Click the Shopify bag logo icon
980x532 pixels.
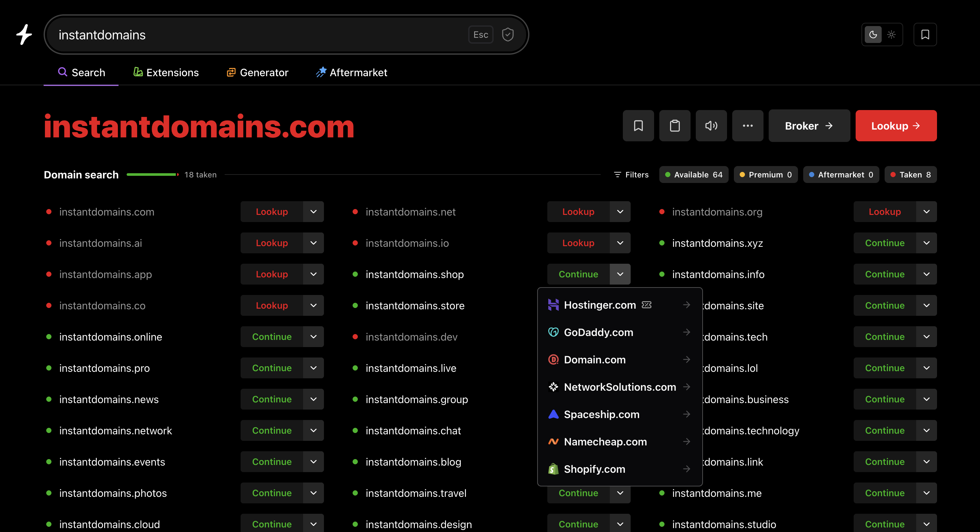553,469
